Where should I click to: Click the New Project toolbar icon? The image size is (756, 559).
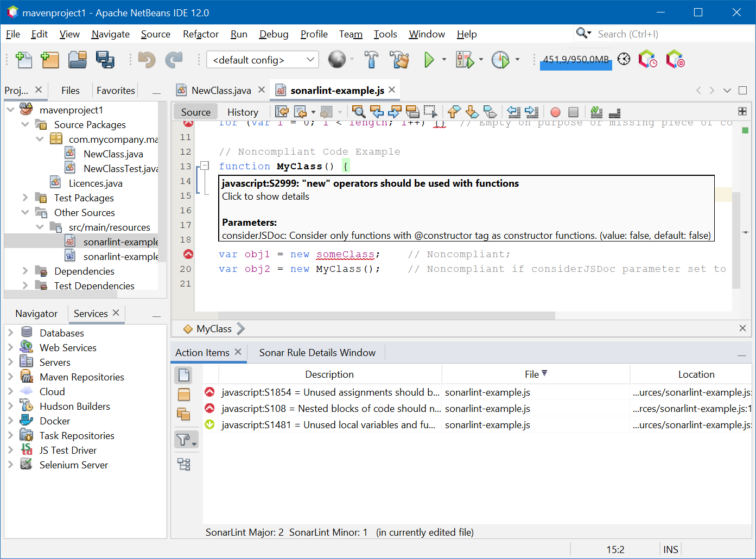50,60
